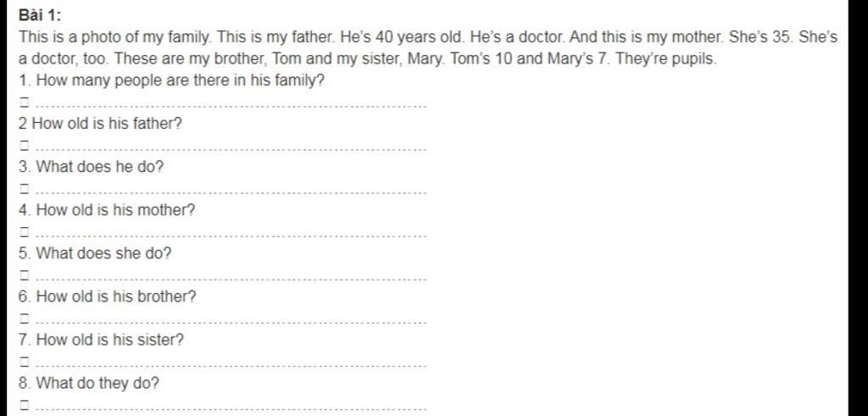
Task: Click the box under 'How old is his mother?'
Action: pyautogui.click(x=24, y=232)
